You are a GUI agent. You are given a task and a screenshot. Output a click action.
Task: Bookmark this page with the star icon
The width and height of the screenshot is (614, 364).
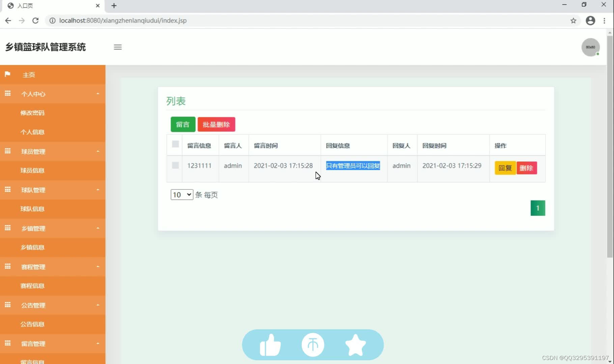click(x=573, y=21)
